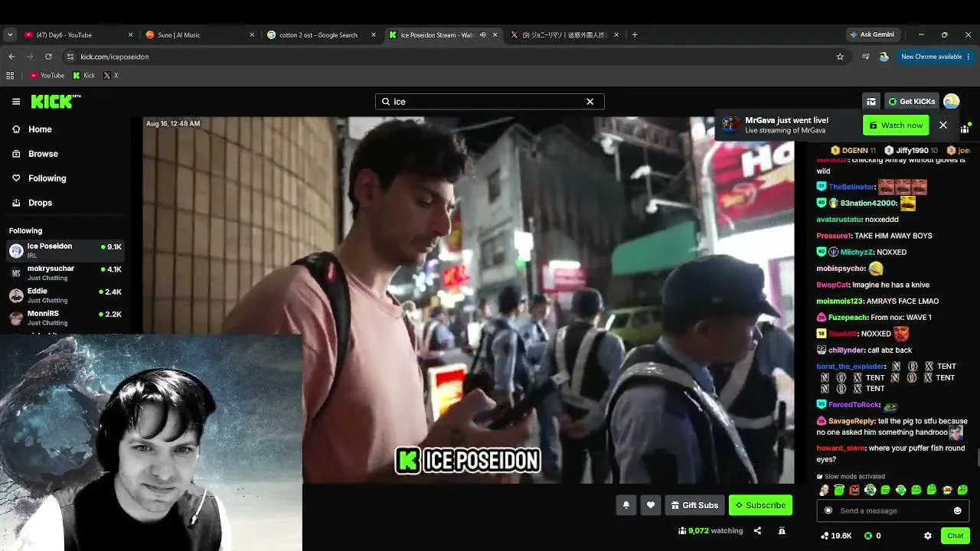The width and height of the screenshot is (980, 551).
Task: Mute the Ice Poseidon Stream tab audio
Action: [x=482, y=34]
